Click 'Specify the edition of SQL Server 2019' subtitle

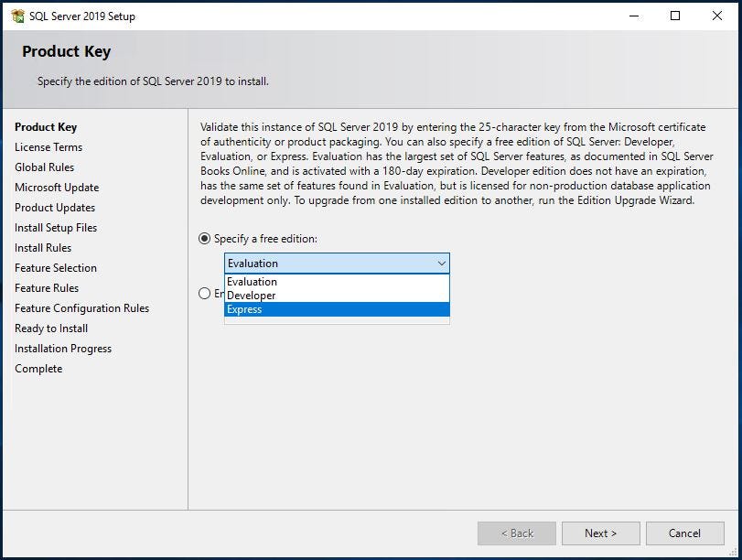coord(153,81)
